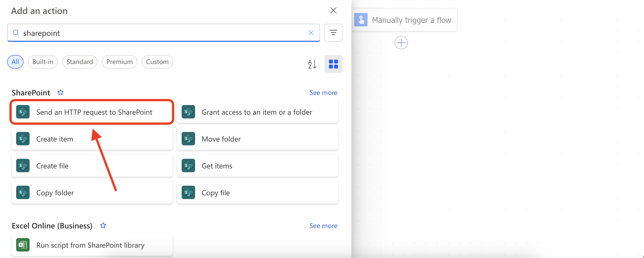Expand Excel Online See more link
Viewport: 644px width, 258px height.
point(323,226)
